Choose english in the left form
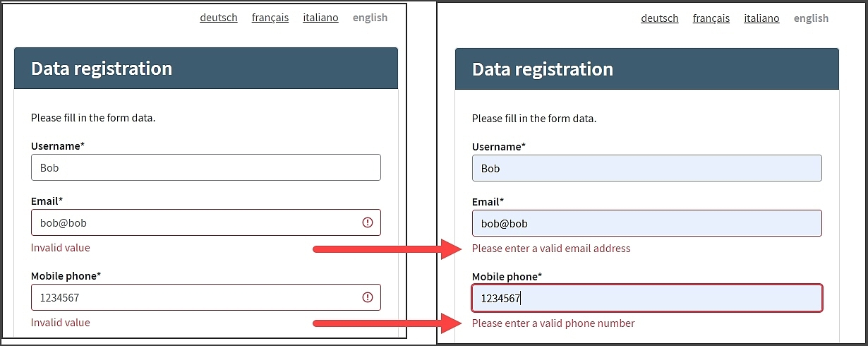 point(370,18)
